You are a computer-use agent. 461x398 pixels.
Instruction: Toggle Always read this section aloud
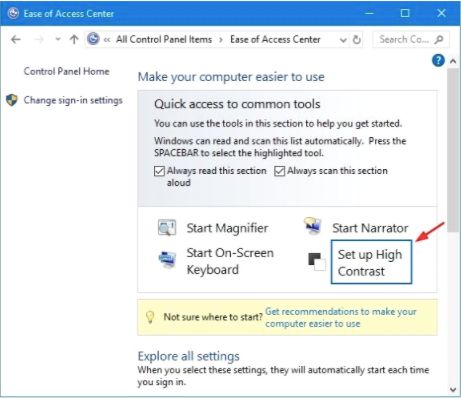pyautogui.click(x=159, y=171)
